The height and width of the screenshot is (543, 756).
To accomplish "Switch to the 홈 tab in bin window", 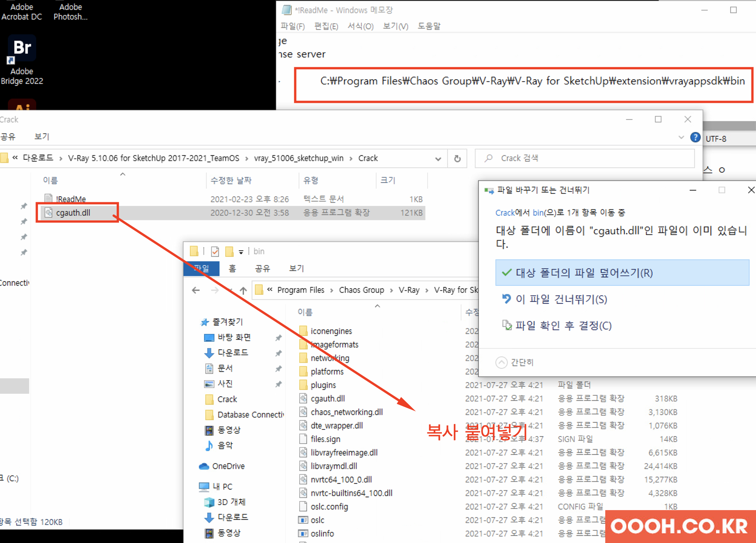I will click(232, 268).
